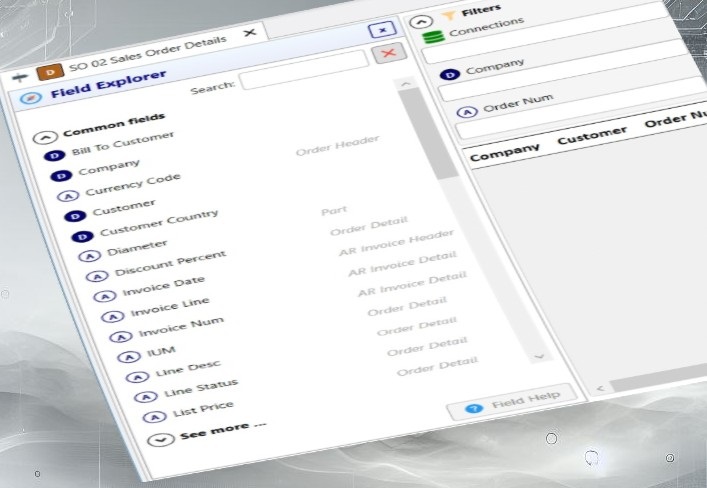Clear search with the red X button

tap(389, 53)
